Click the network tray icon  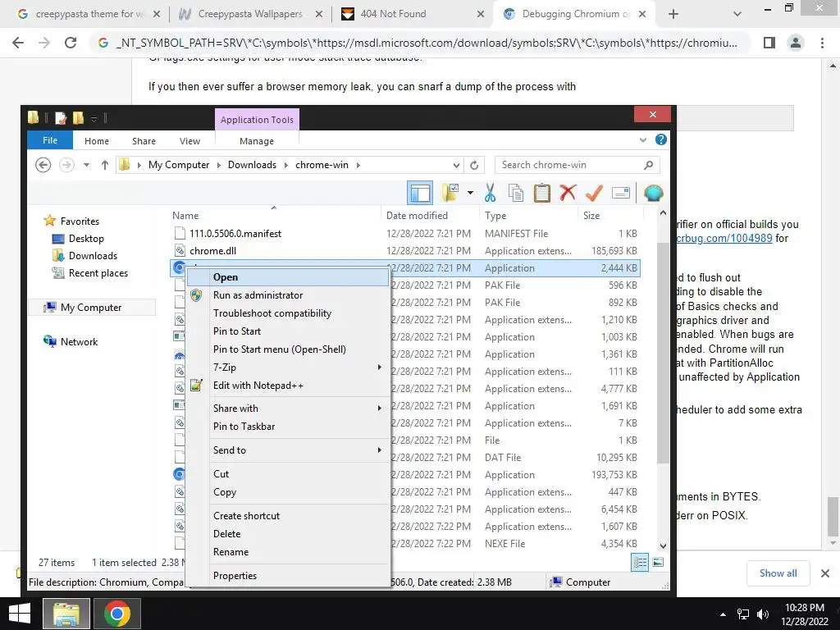tap(743, 614)
